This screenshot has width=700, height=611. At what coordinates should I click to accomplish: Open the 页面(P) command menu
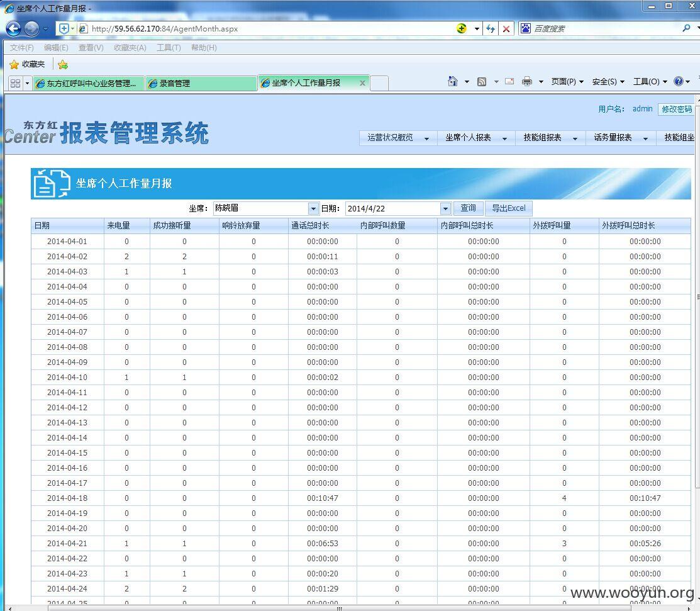pos(567,82)
